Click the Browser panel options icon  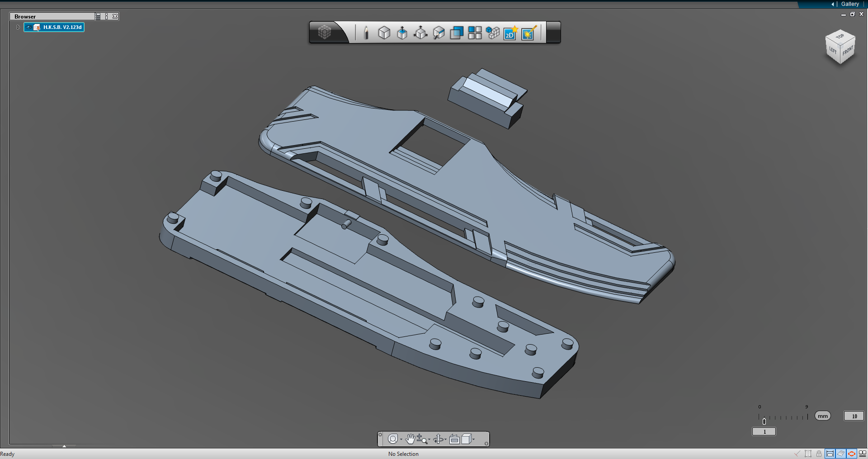click(107, 16)
